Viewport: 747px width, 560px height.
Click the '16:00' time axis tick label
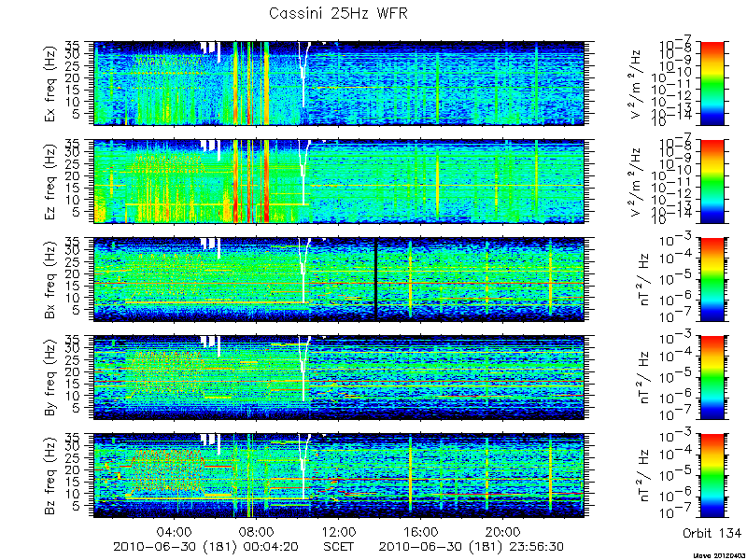coord(420,531)
